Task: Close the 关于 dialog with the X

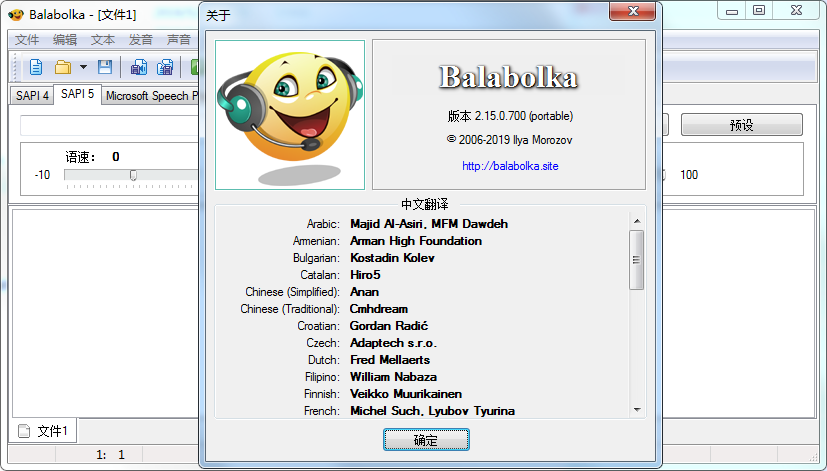Action: coord(632,12)
